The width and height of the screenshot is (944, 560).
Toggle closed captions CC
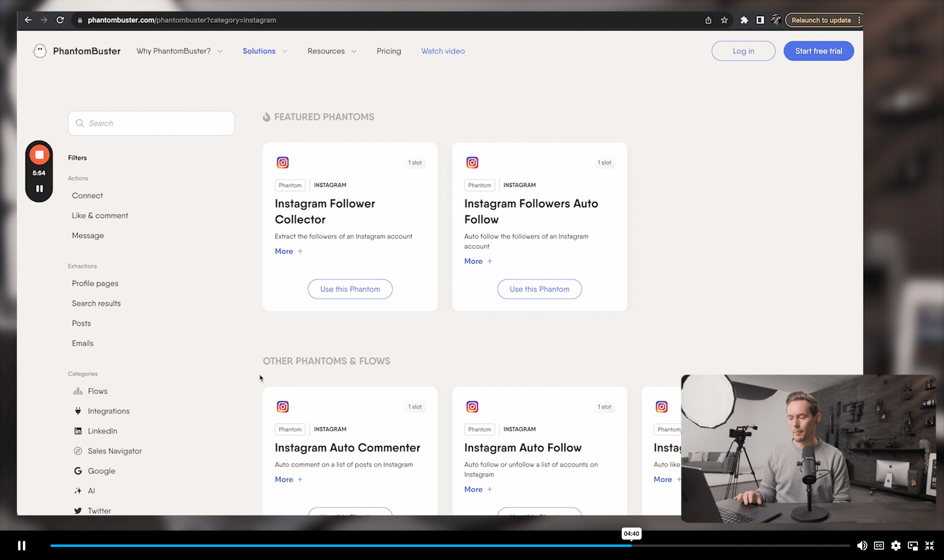879,546
